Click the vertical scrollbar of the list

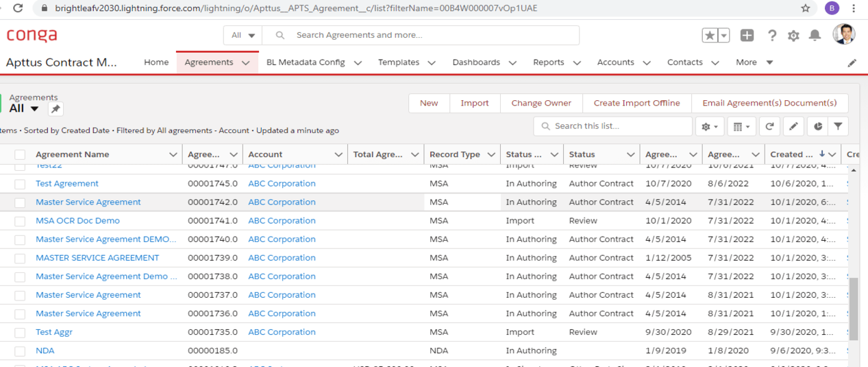pyautogui.click(x=853, y=309)
